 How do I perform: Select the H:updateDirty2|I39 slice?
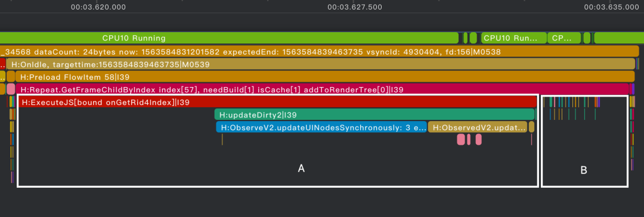[374, 114]
